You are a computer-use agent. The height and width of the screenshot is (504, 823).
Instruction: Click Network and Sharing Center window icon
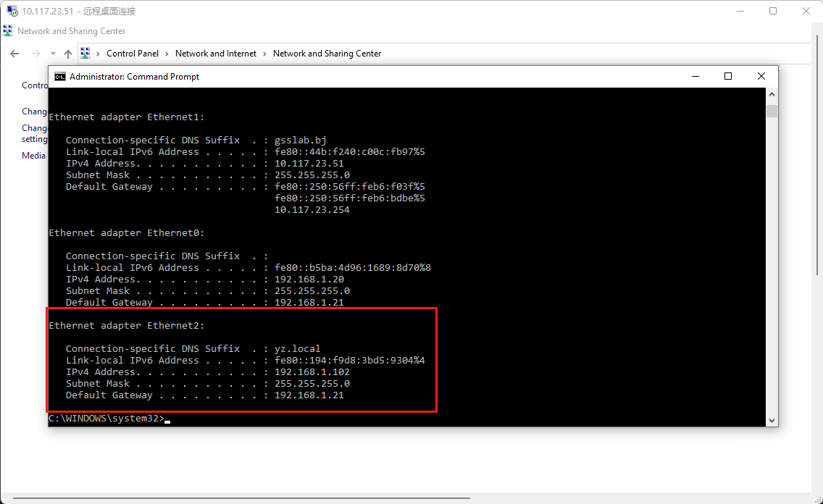[x=8, y=31]
